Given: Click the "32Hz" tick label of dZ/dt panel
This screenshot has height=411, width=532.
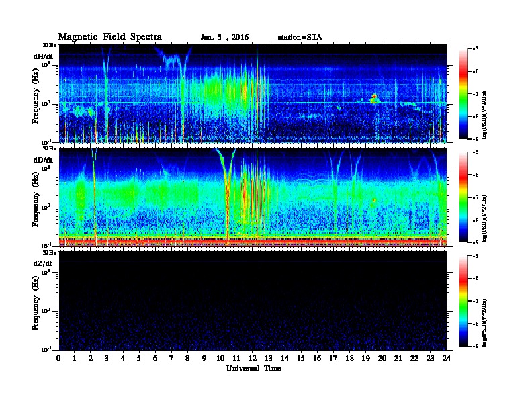Looking at the screenshot, I should (50, 253).
